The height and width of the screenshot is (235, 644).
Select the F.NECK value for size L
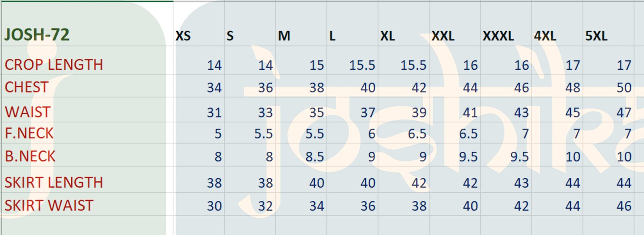tap(372, 134)
